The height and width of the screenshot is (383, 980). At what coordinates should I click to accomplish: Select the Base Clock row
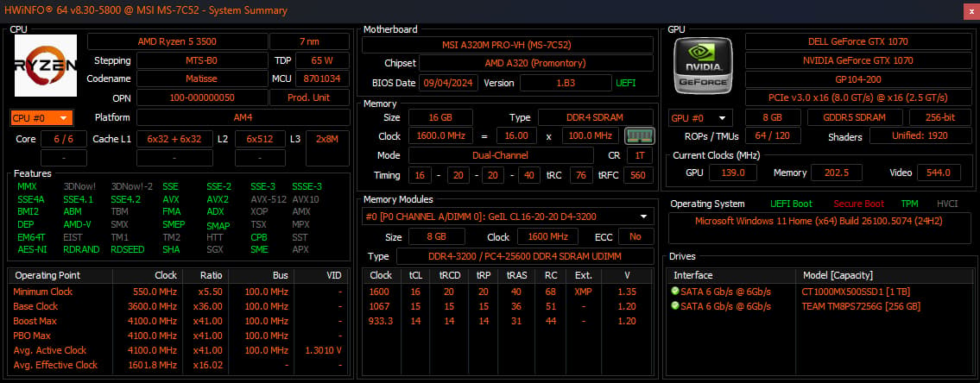pyautogui.click(x=179, y=306)
